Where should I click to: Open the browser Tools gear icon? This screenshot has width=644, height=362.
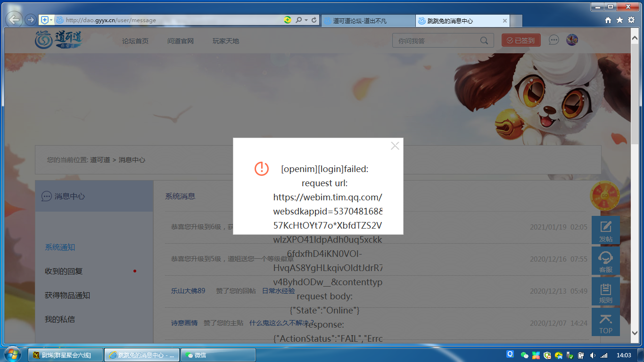pyautogui.click(x=631, y=20)
